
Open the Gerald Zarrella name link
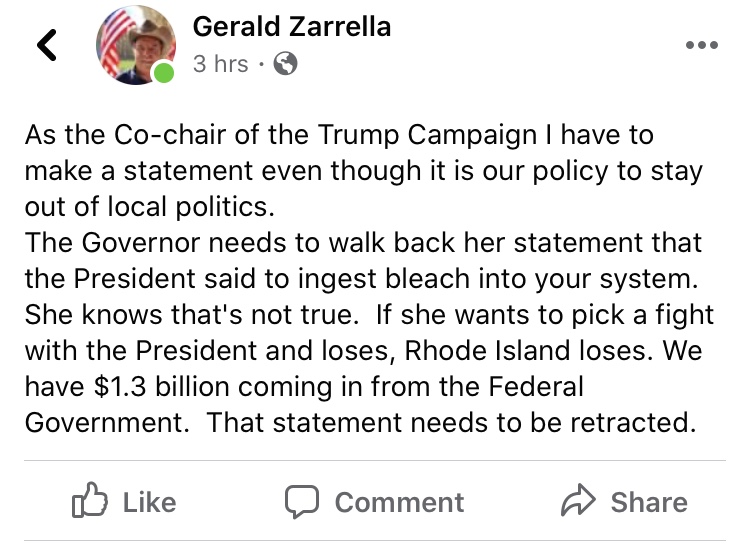tap(292, 26)
